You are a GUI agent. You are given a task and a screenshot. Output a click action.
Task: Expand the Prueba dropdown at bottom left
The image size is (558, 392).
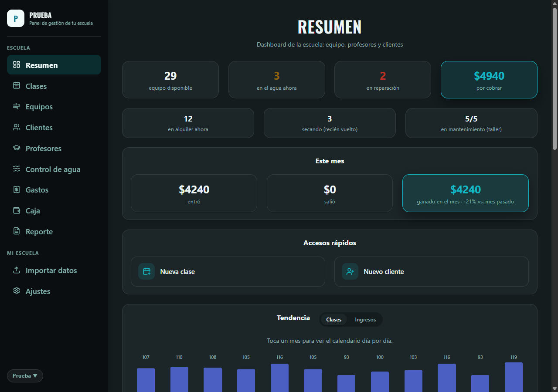pos(25,376)
